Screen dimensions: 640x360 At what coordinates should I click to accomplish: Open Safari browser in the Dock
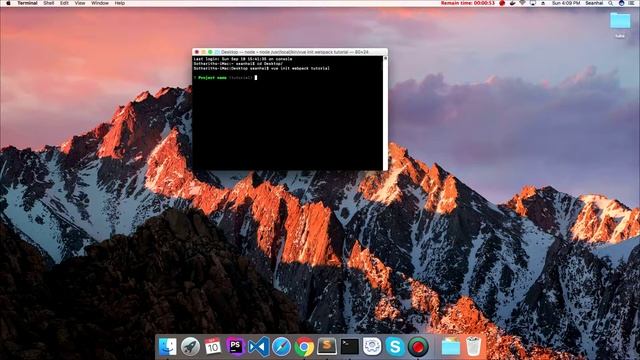pyautogui.click(x=281, y=347)
